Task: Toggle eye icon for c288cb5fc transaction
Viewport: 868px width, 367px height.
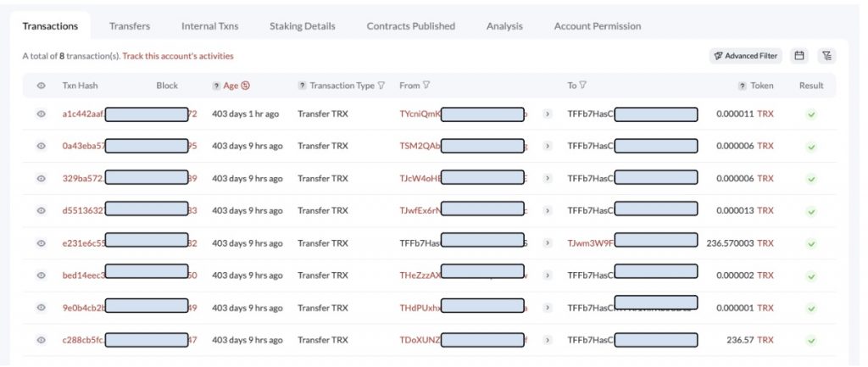Action: (41, 341)
